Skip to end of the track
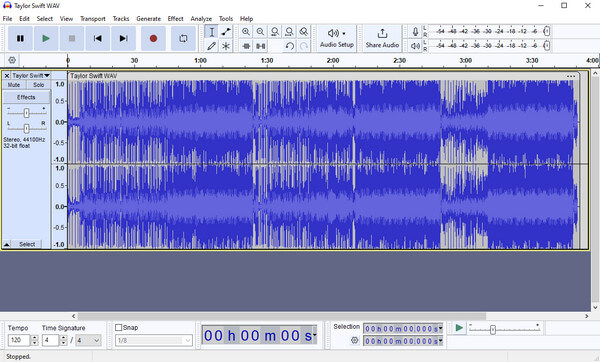This screenshot has height=362, width=600. click(x=123, y=38)
